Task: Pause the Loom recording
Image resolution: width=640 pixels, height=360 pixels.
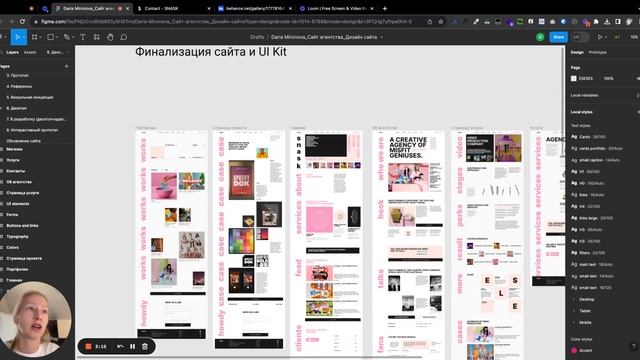Action: 133,347
